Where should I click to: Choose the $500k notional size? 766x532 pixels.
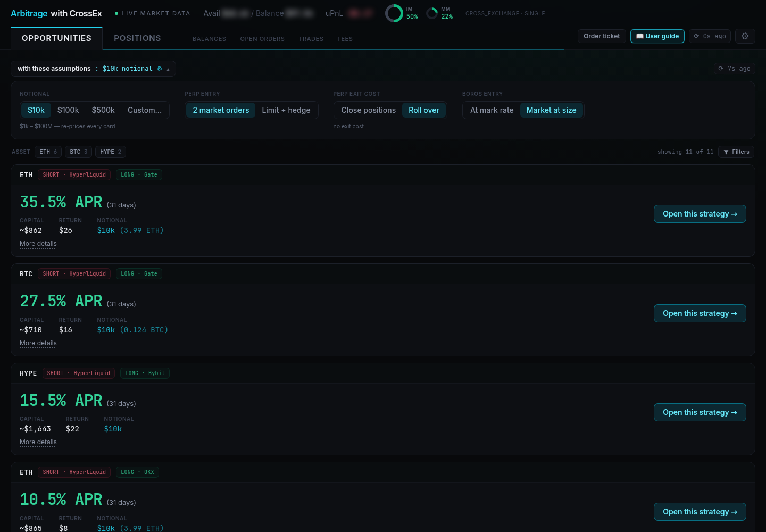(103, 110)
